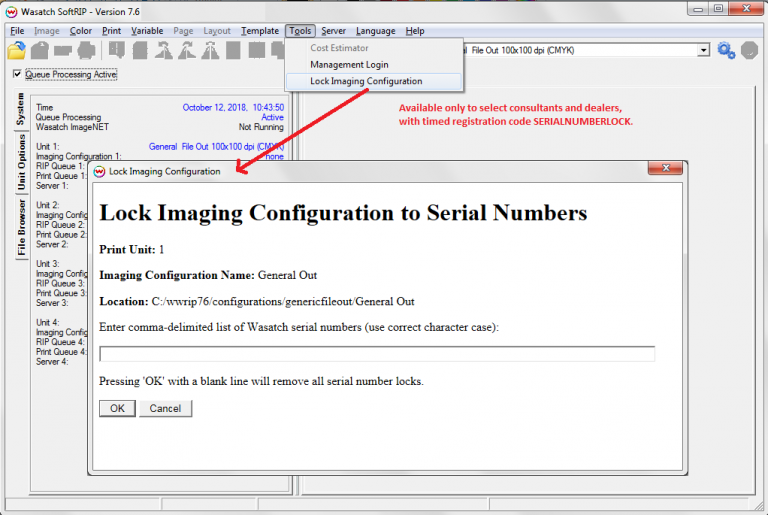Click the 'Unit 1:' label

pos(48,147)
